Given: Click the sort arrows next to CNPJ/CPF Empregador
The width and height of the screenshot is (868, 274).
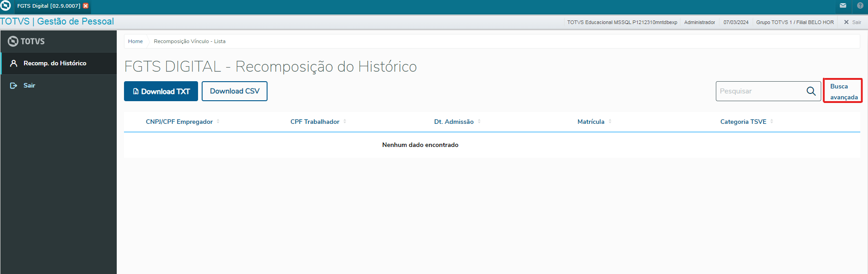Looking at the screenshot, I should click(218, 122).
